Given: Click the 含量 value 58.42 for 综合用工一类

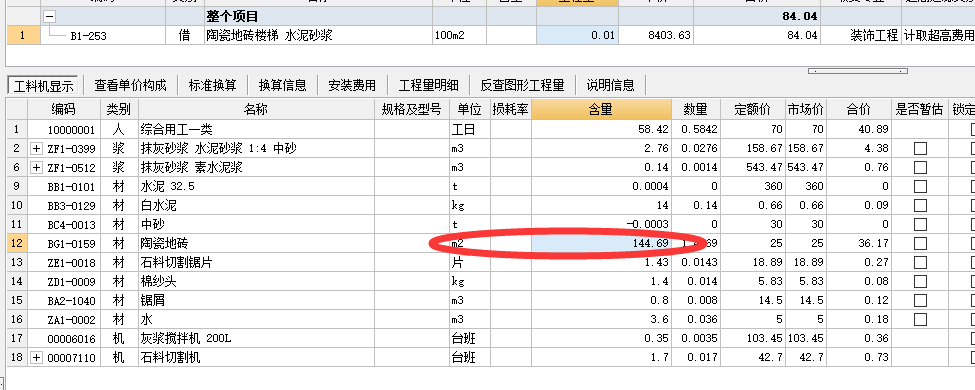Looking at the screenshot, I should pyautogui.click(x=601, y=130).
